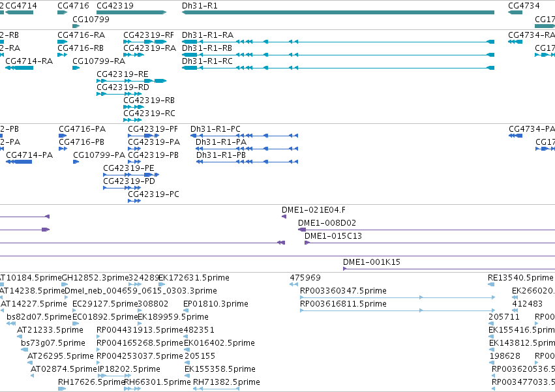The image size is (555, 392).
Task: Click the CG4734 gene label
Action: point(524,6)
